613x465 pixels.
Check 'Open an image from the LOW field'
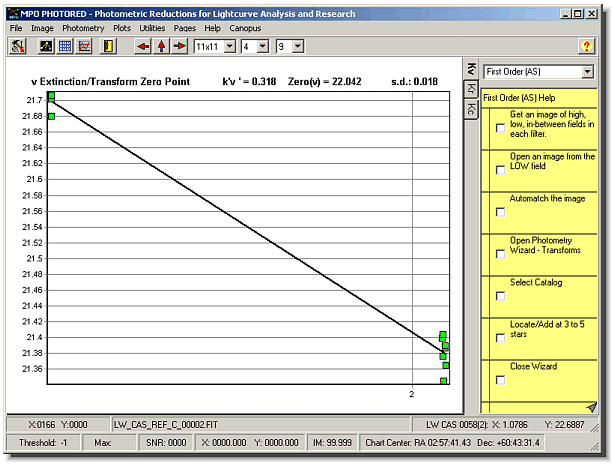[x=500, y=170]
